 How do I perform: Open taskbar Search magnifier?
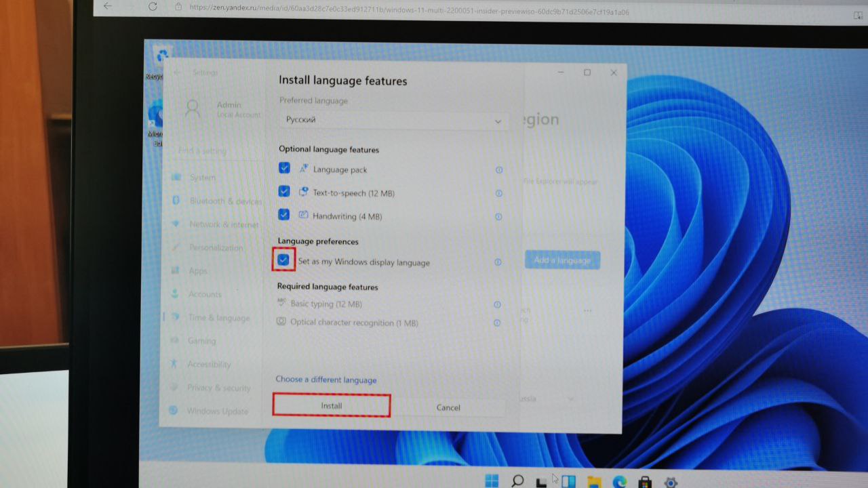click(517, 481)
